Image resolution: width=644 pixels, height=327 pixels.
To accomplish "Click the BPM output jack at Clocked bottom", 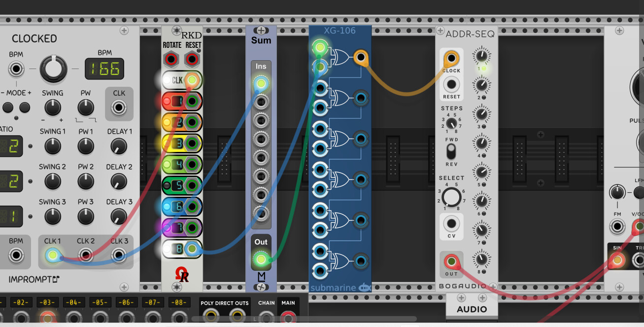I will point(16,255).
